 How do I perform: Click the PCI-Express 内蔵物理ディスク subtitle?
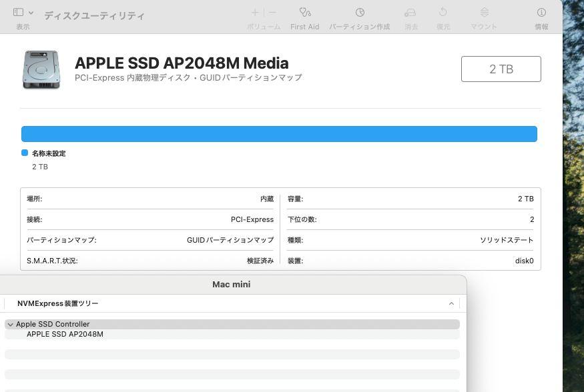point(188,78)
